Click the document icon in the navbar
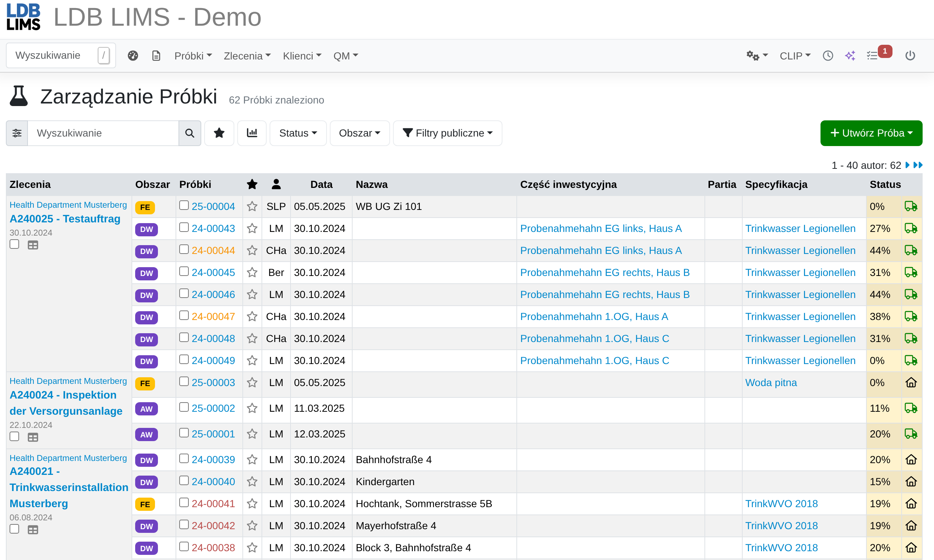This screenshot has width=934, height=560. (x=156, y=56)
